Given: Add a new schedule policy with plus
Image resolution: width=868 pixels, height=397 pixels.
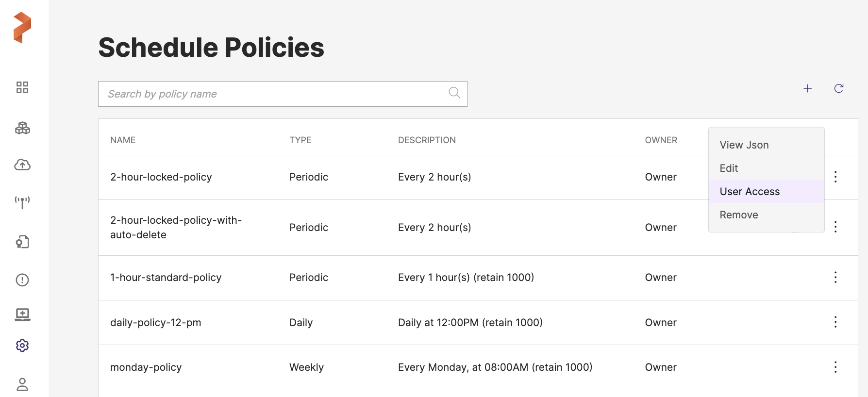Looking at the screenshot, I should click(807, 88).
